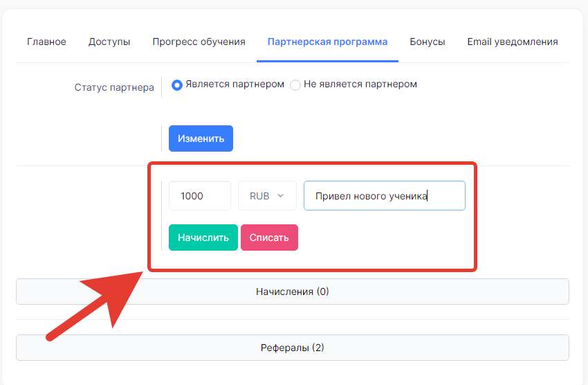This screenshot has width=588, height=385.
Task: Open the Главное tab
Action: pos(46,42)
